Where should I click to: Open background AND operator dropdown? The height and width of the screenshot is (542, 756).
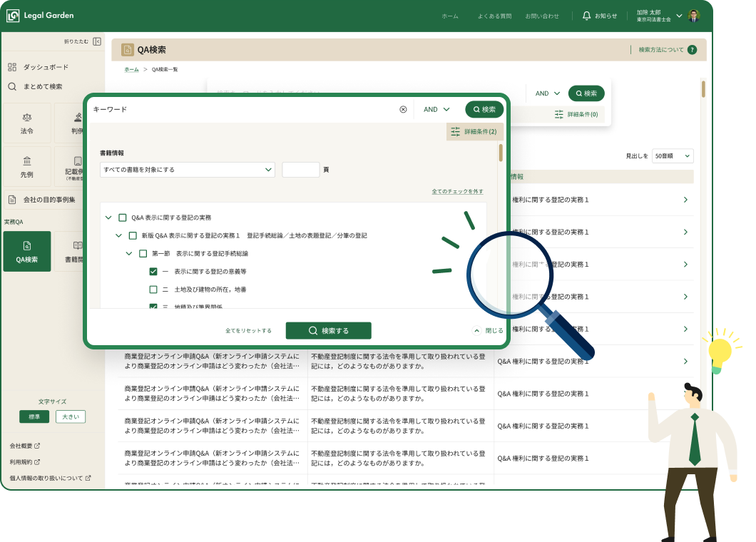click(x=548, y=93)
